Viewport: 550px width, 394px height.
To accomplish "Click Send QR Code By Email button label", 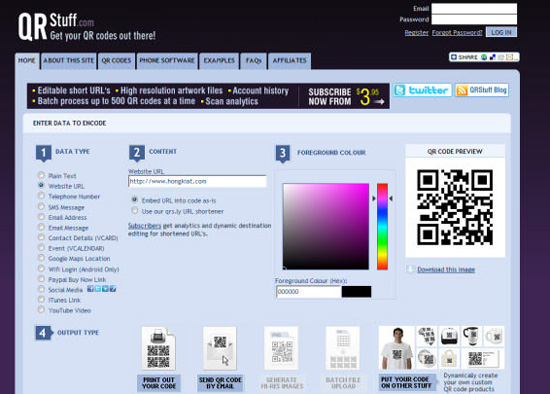I will 220,383.
